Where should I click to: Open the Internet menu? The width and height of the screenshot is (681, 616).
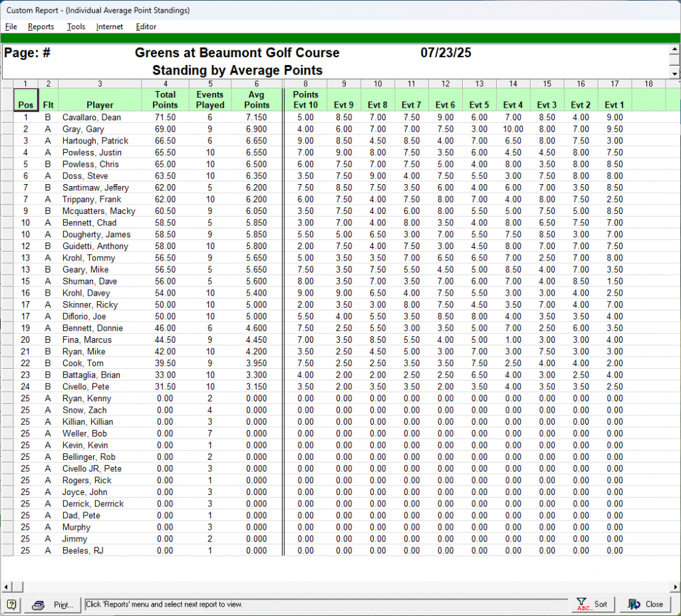click(x=110, y=27)
